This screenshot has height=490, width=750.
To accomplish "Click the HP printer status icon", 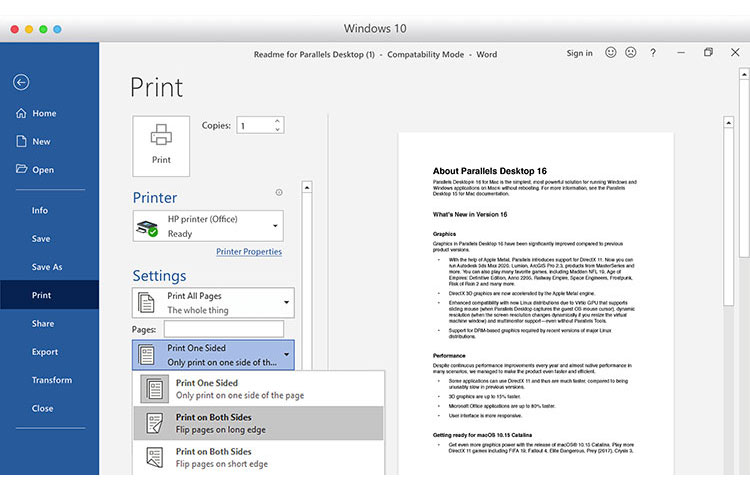I will pyautogui.click(x=147, y=227).
